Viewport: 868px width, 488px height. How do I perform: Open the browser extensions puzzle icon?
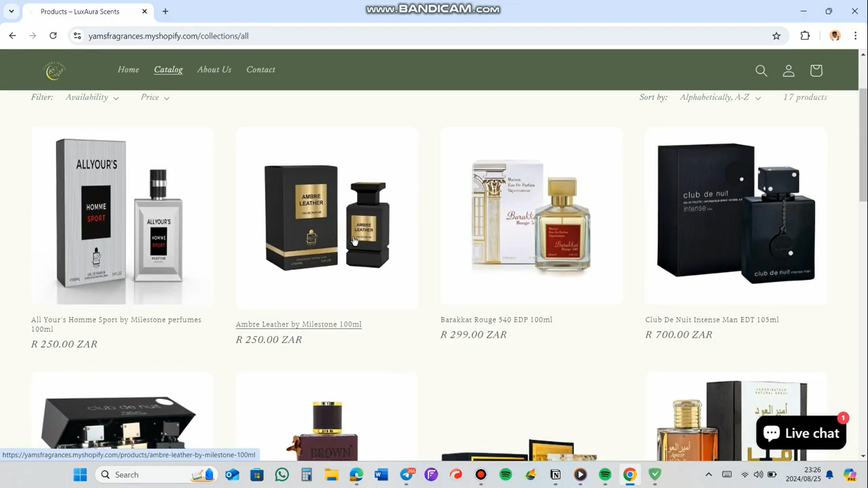coord(804,36)
